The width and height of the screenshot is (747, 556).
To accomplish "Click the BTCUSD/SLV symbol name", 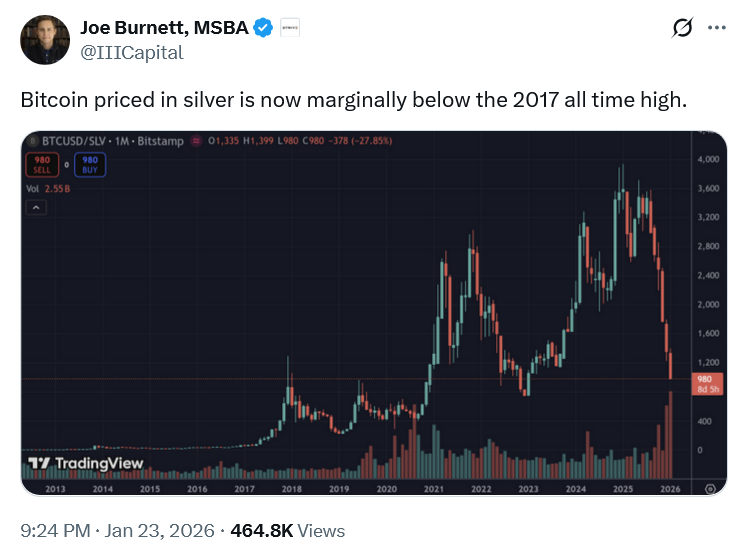I will point(73,141).
